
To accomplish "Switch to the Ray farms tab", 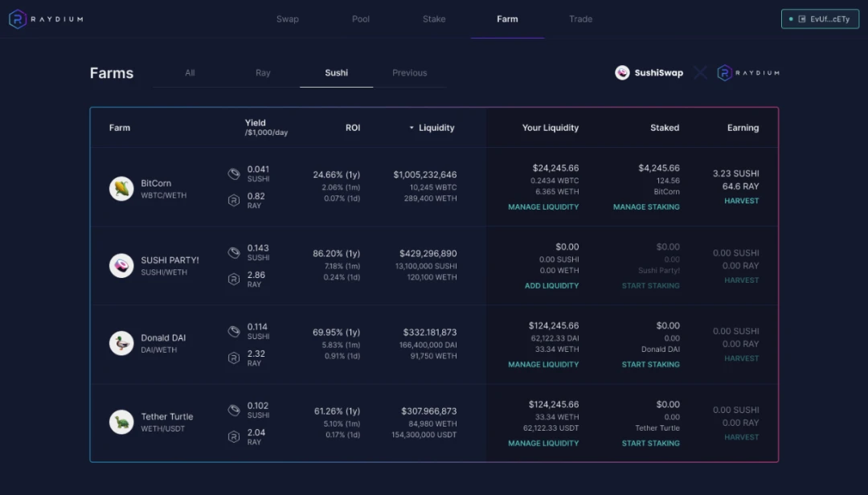I will (263, 72).
